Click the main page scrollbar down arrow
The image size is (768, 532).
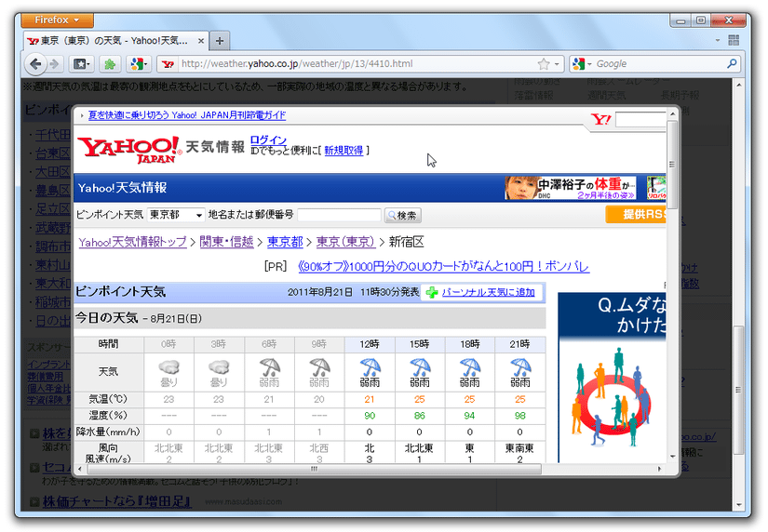click(738, 505)
